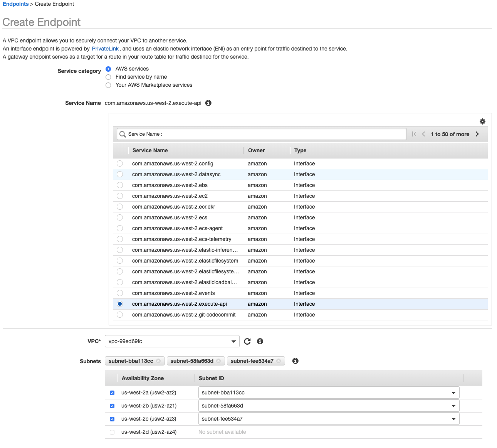Screen dimensions: 497x448
Task: Open the PrivateLink documentation link
Action: point(105,49)
